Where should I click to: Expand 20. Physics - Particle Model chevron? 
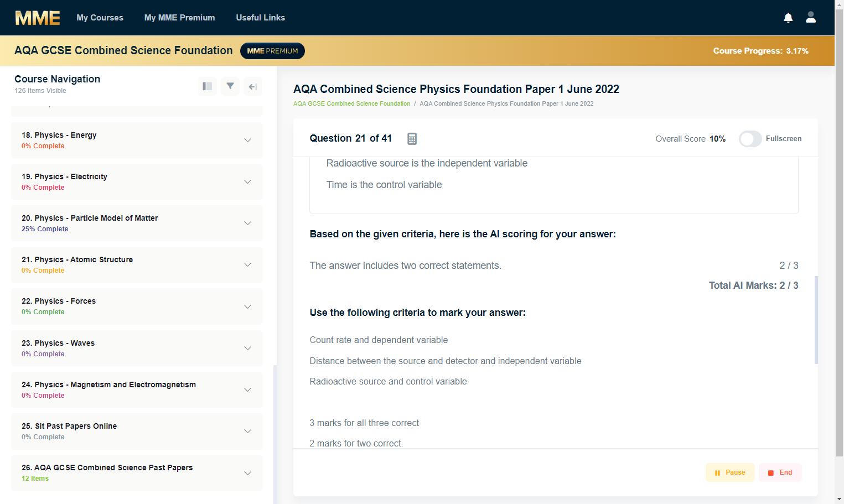pyautogui.click(x=247, y=223)
